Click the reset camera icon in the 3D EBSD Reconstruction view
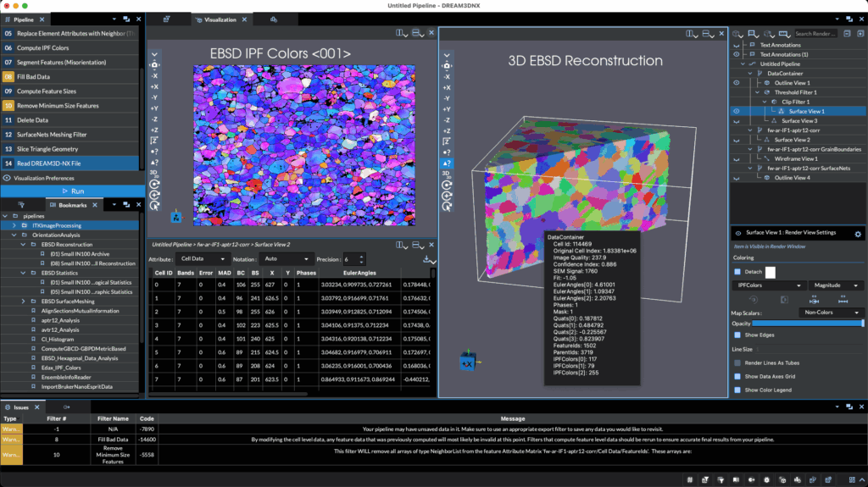Viewport: 868px width, 487px height. pyautogui.click(x=446, y=185)
